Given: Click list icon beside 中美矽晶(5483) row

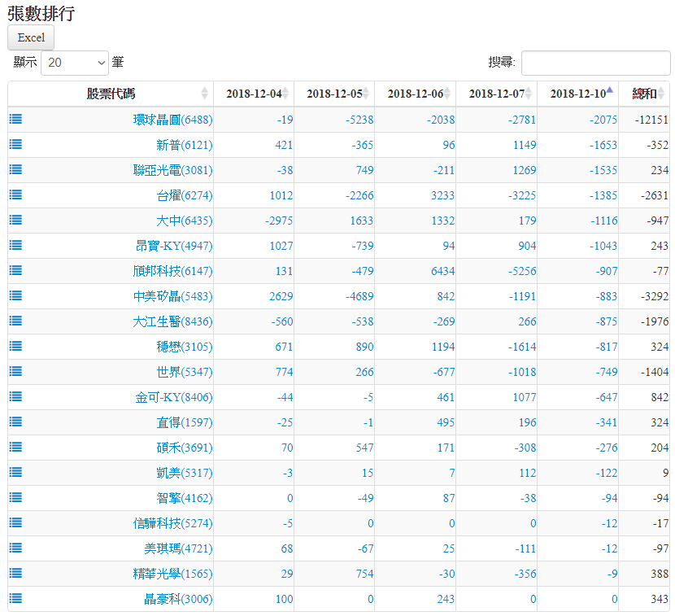Looking at the screenshot, I should click(15, 295).
